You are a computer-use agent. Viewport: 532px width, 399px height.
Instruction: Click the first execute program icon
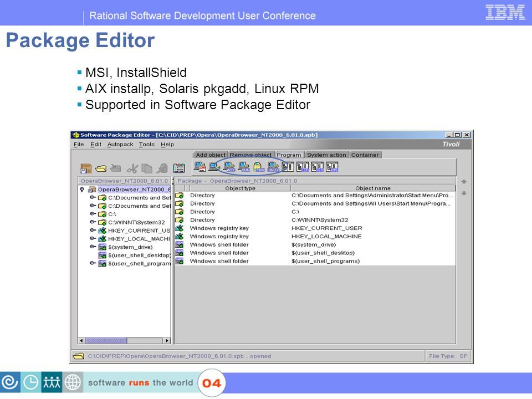[200, 167]
